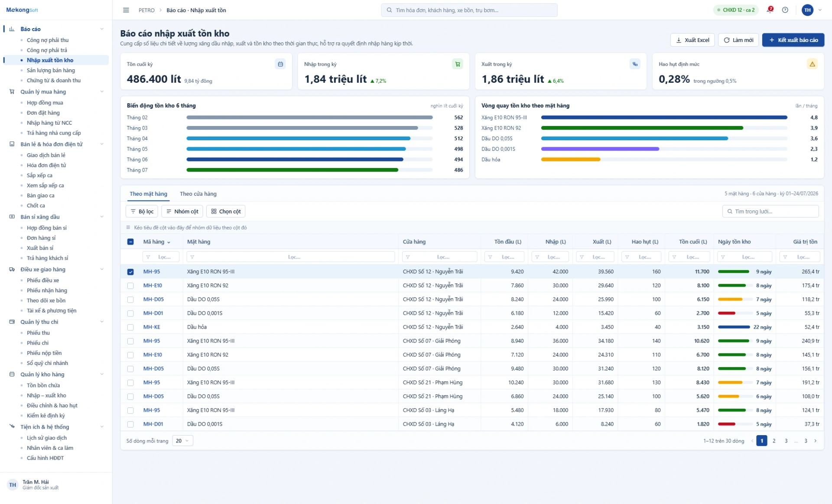
Task: Click the Quản lý kho hàng icon
Action: (x=12, y=374)
